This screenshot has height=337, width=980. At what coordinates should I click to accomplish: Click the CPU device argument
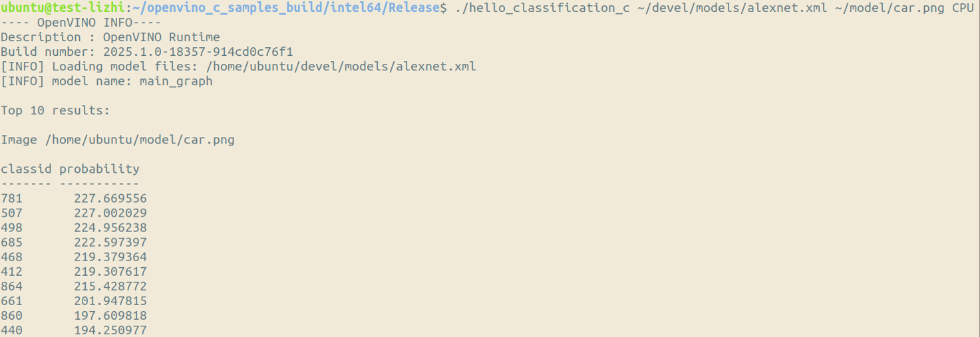click(x=962, y=8)
